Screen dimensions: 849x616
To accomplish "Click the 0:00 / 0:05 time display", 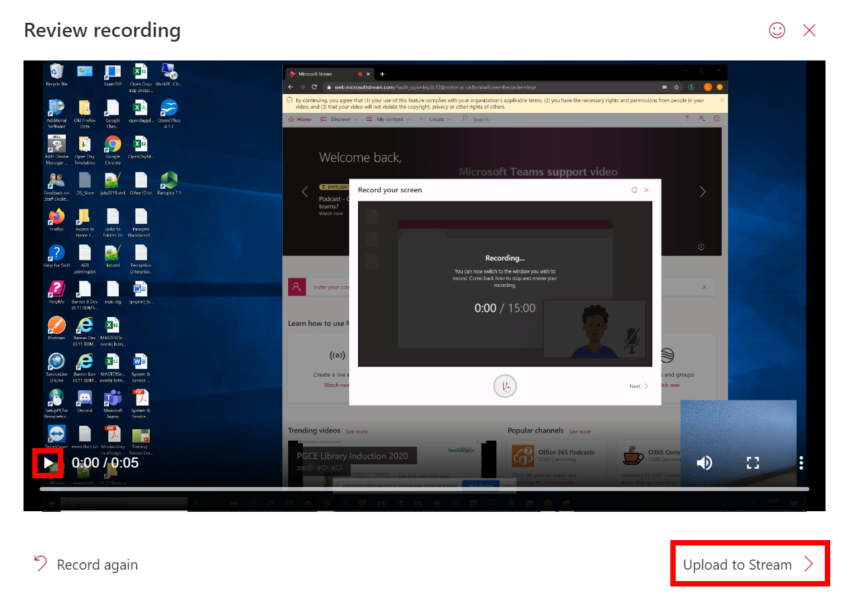I will pyautogui.click(x=105, y=463).
